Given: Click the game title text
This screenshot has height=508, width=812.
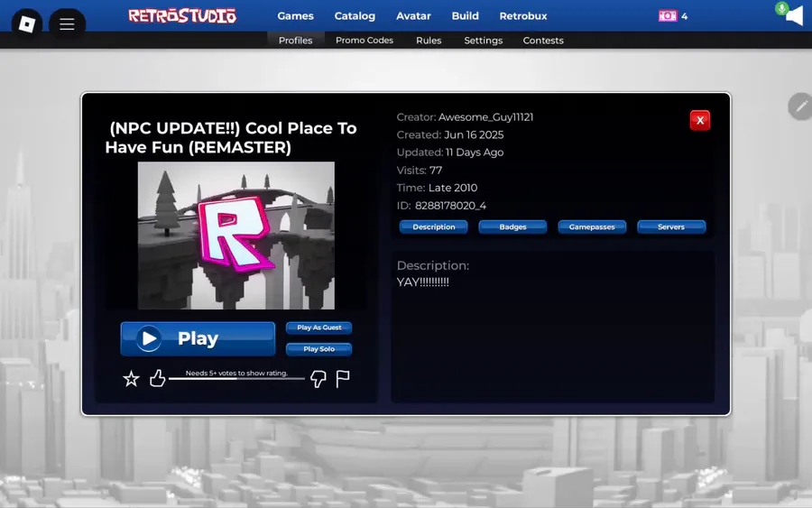Looking at the screenshot, I should (x=231, y=138).
